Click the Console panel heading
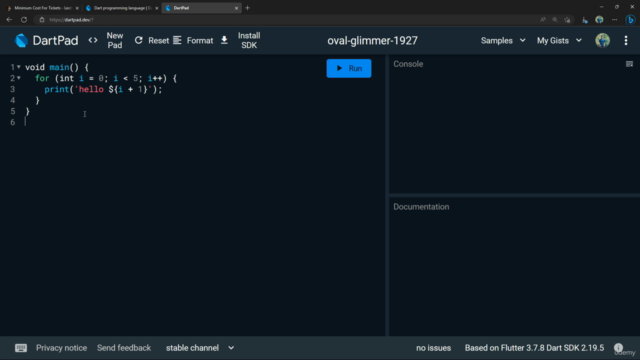 coord(408,64)
